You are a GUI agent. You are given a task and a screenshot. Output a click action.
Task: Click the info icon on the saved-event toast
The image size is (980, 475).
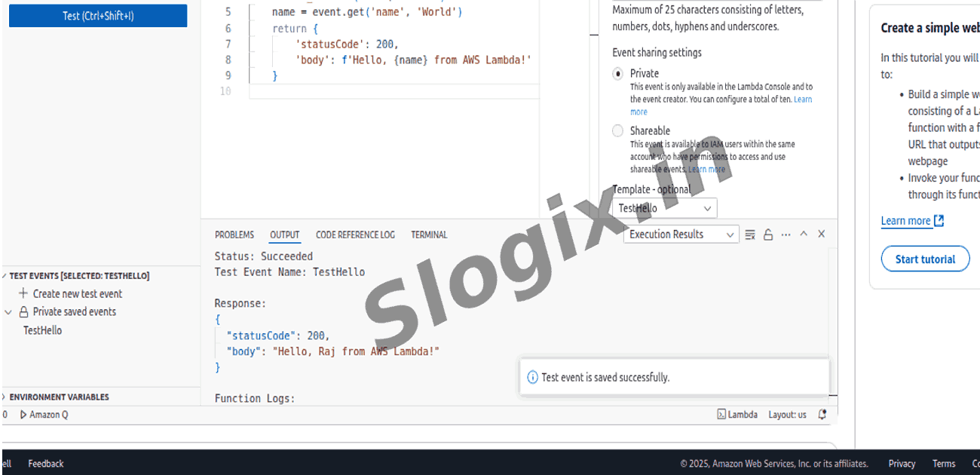point(534,377)
